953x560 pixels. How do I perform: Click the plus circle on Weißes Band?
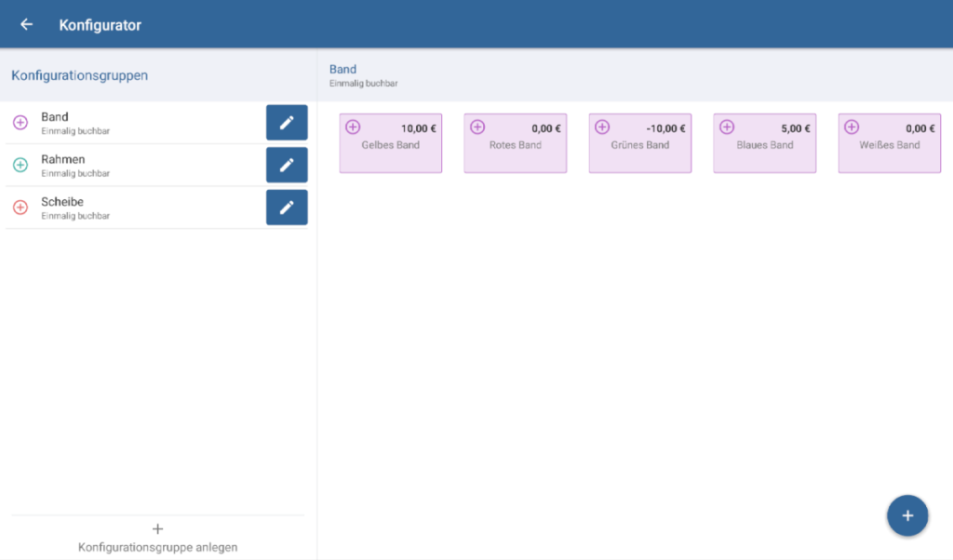[x=852, y=127]
